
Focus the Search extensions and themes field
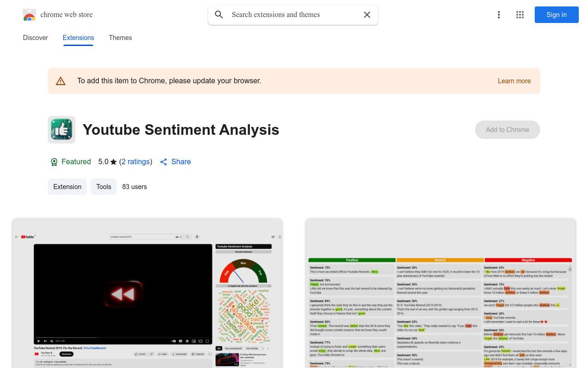pos(293,15)
